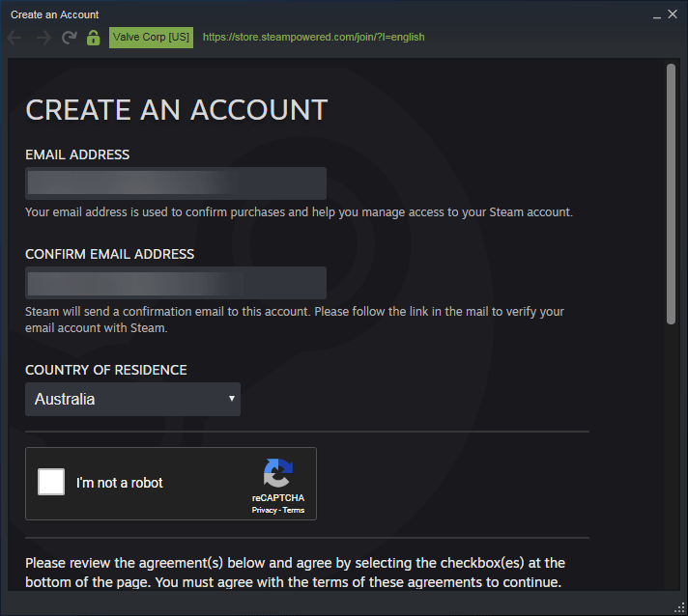Image resolution: width=688 pixels, height=616 pixels.
Task: Click the vertical scrollbar thumb
Action: pos(671,194)
